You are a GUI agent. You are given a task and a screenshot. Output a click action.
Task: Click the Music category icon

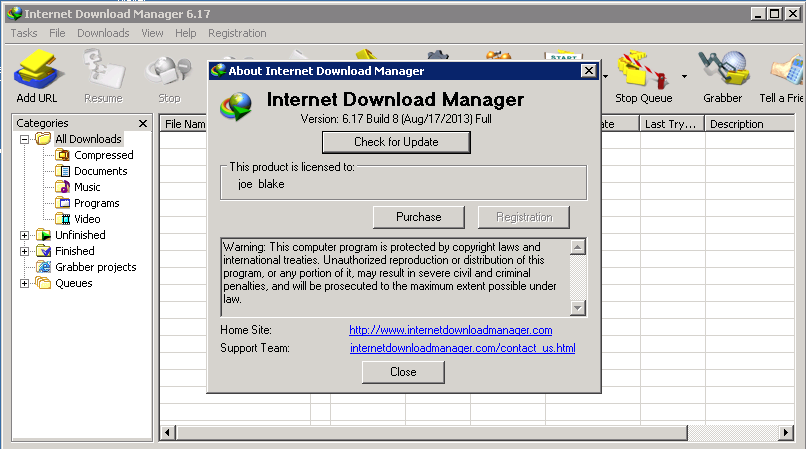[62, 187]
